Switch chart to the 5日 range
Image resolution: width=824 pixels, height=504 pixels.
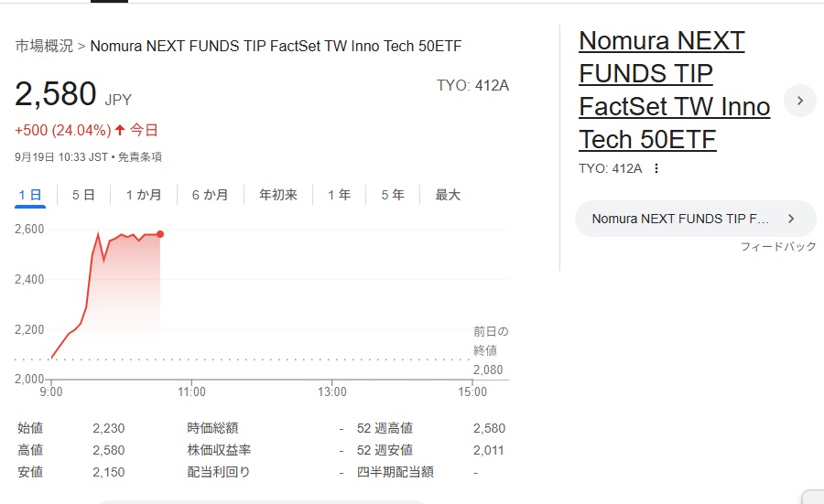point(83,196)
